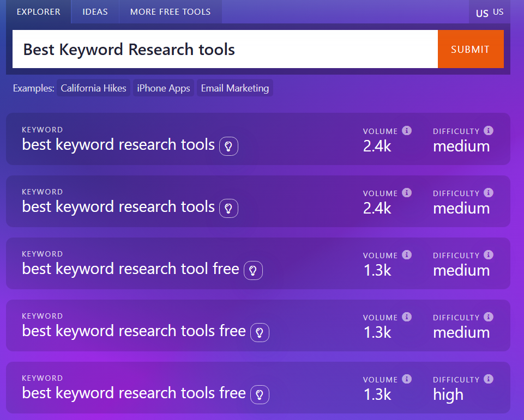Image resolution: width=524 pixels, height=420 pixels.
Task: Click lightbulb icon in the high-difficulty keyword row
Action: coord(260,394)
